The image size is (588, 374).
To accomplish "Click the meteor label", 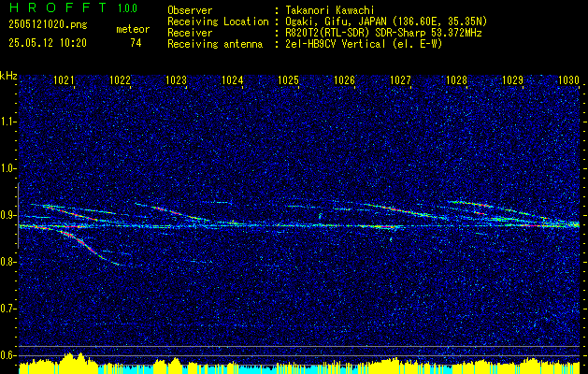I will 133,29.
